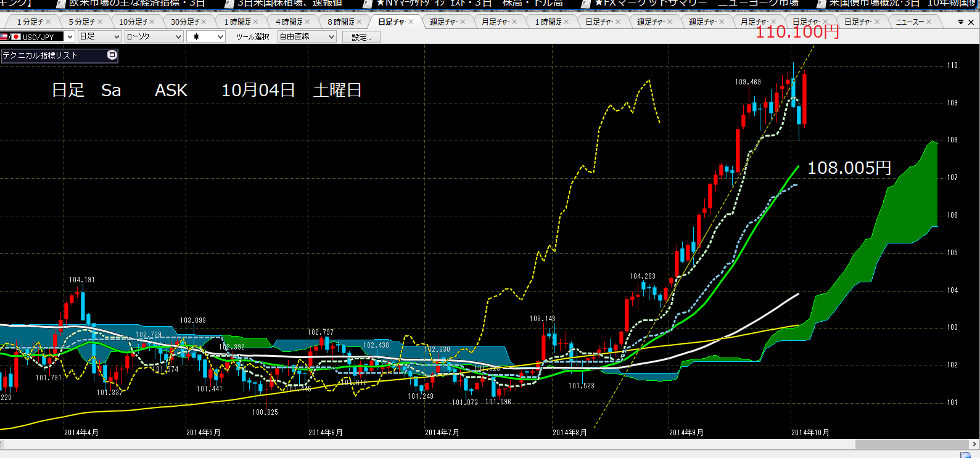The image size is (980, 458).
Task: Click the 設定... button
Action: pyautogui.click(x=361, y=37)
